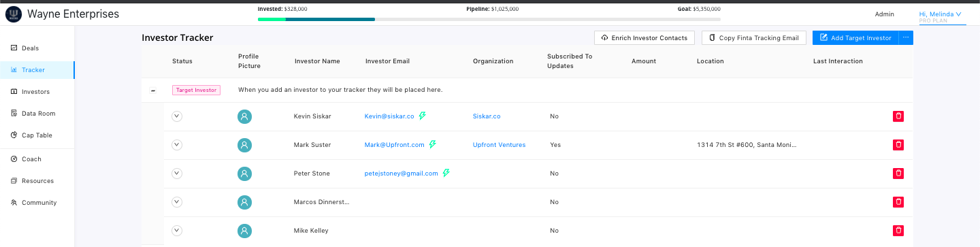Open Coach in the sidebar

coord(31,159)
